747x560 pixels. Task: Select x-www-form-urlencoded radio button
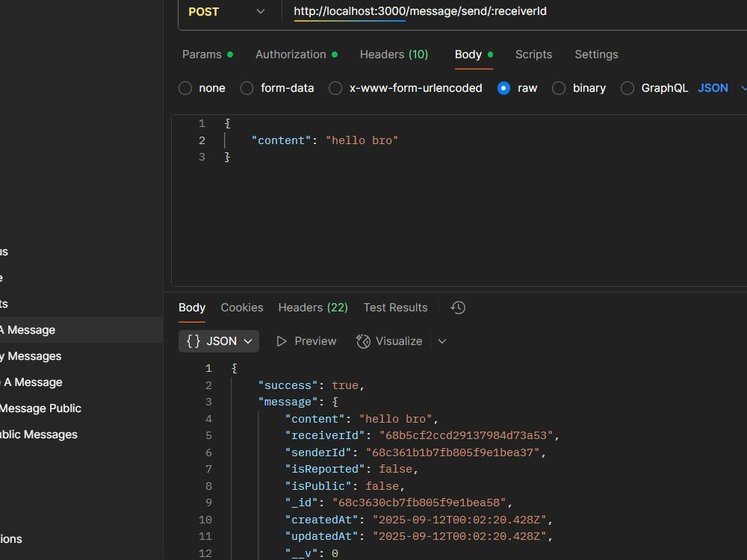tap(335, 88)
